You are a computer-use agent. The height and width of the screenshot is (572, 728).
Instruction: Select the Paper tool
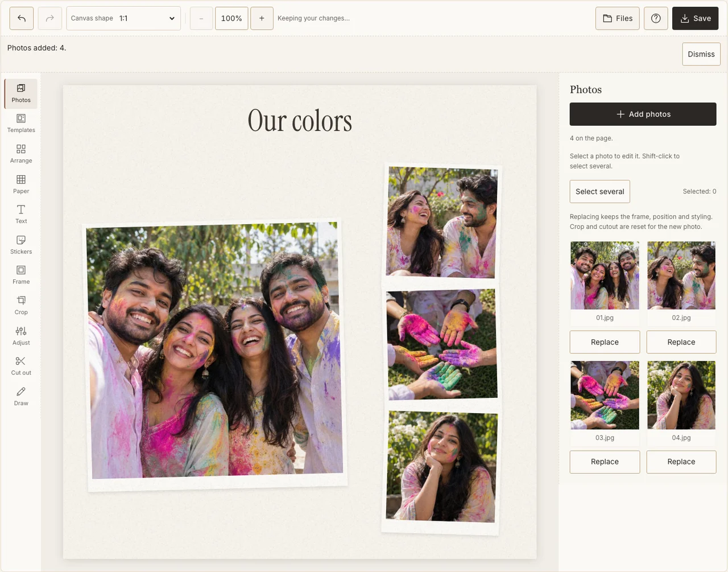pyautogui.click(x=21, y=184)
